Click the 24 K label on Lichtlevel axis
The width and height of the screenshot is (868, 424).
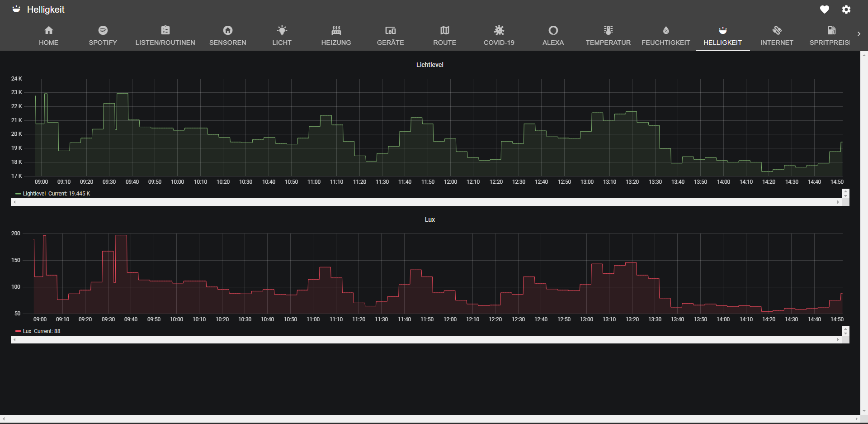(x=17, y=79)
